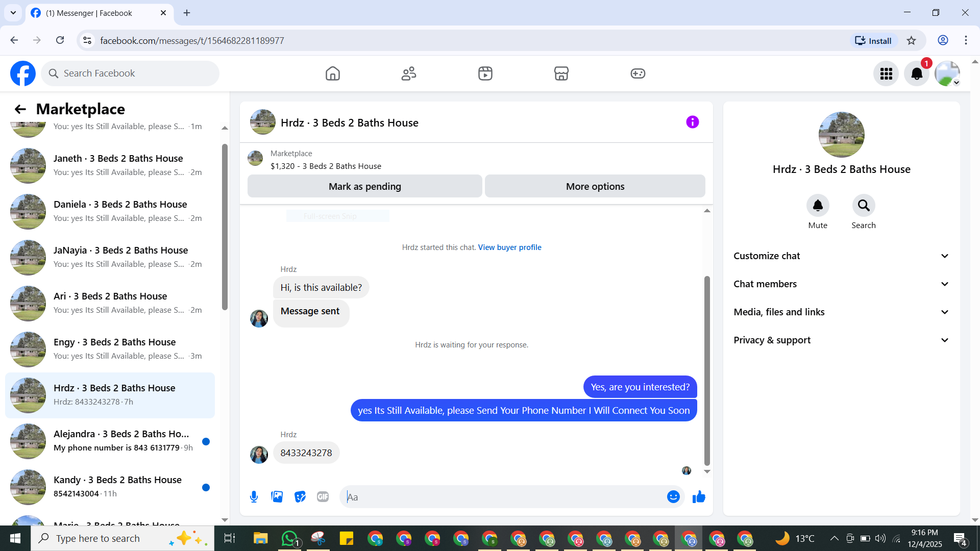Open the notifications bell
This screenshot has width=980, height=551.
coord(917,73)
